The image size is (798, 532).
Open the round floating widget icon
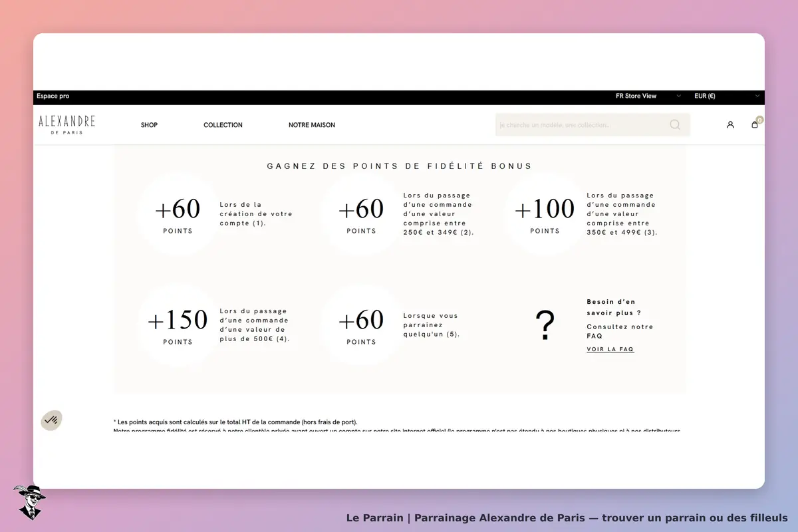pyautogui.click(x=51, y=420)
